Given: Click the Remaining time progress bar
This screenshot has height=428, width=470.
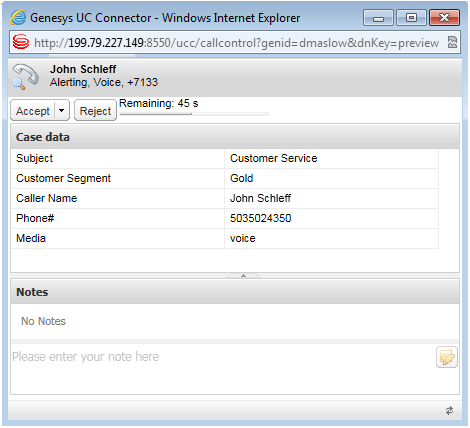Looking at the screenshot, I should pos(194,114).
